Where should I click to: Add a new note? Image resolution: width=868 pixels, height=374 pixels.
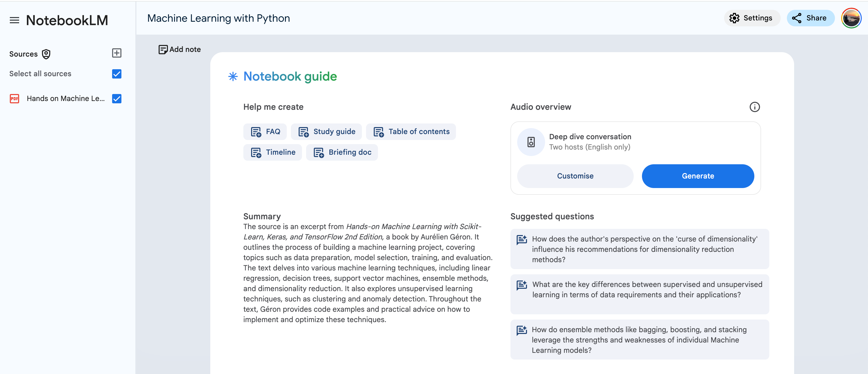[180, 50]
